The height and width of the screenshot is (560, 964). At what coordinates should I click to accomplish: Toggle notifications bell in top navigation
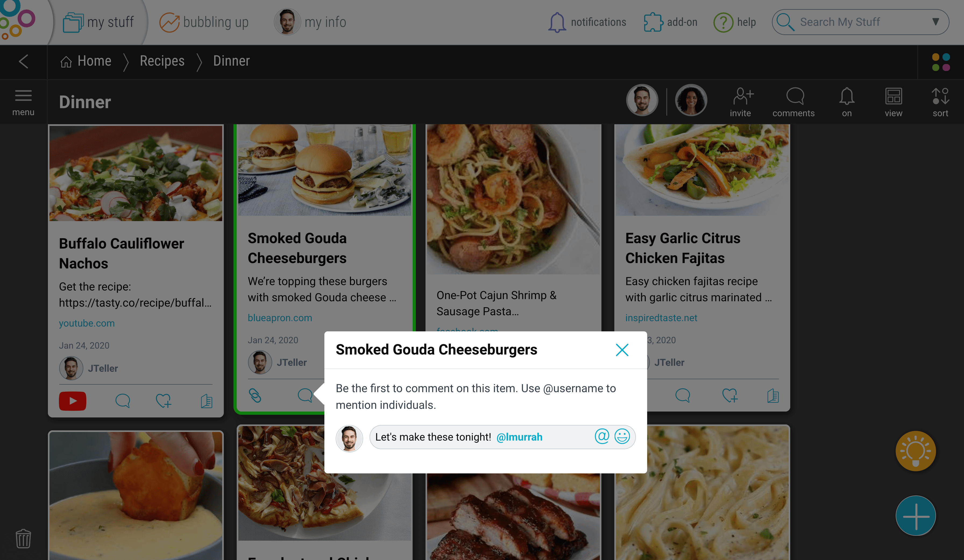click(557, 22)
